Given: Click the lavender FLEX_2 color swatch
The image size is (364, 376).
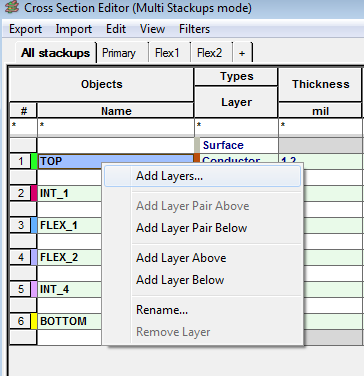Looking at the screenshot, I should pyautogui.click(x=34, y=257).
